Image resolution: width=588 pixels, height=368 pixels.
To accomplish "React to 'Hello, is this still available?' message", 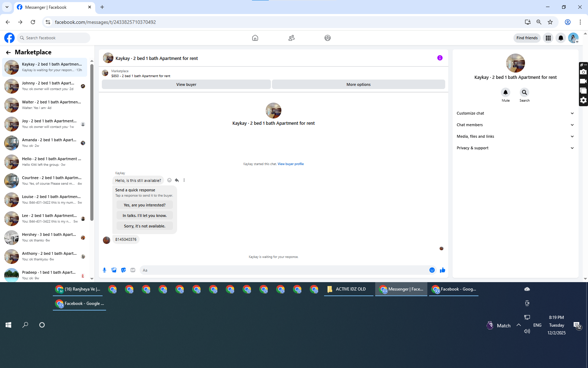I will point(169,180).
